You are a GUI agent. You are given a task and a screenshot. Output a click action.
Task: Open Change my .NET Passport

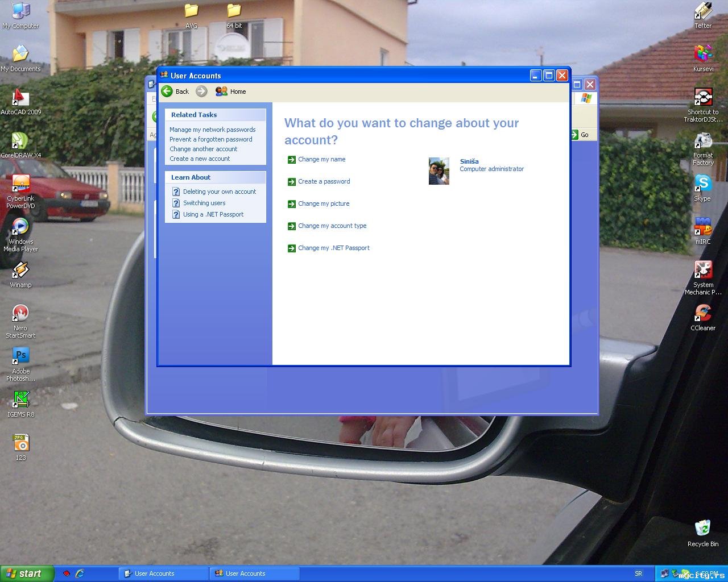point(334,248)
